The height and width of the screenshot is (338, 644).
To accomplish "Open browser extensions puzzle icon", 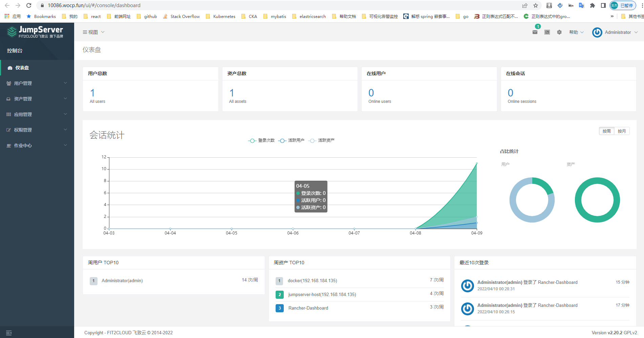I will [x=592, y=5].
